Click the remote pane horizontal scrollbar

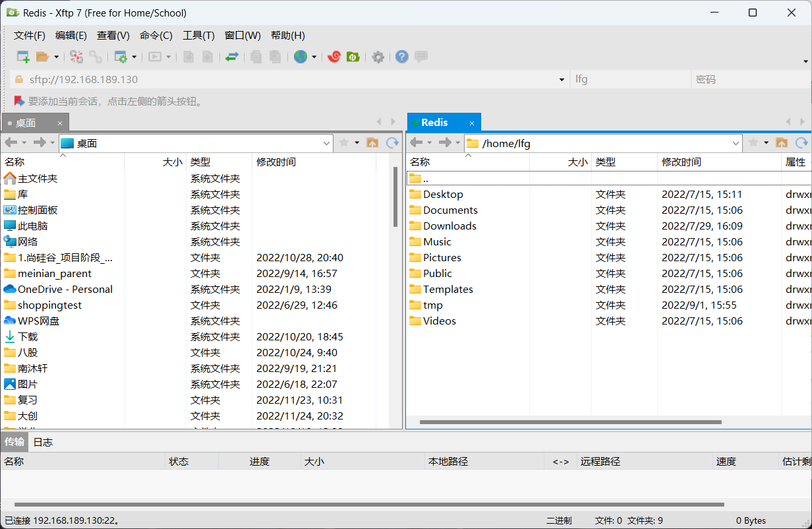pos(571,422)
